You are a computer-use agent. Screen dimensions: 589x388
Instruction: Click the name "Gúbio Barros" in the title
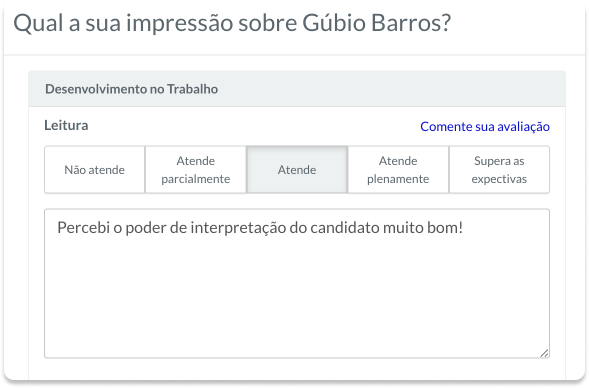(x=376, y=23)
